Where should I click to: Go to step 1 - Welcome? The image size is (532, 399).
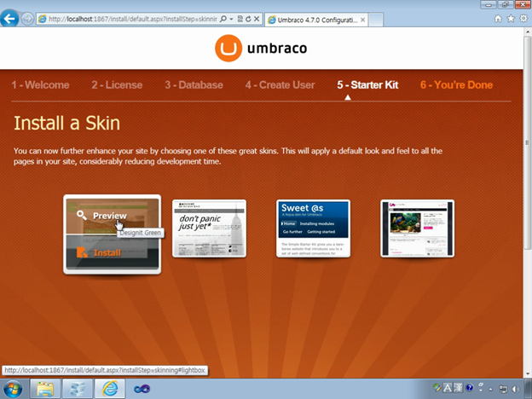40,84
